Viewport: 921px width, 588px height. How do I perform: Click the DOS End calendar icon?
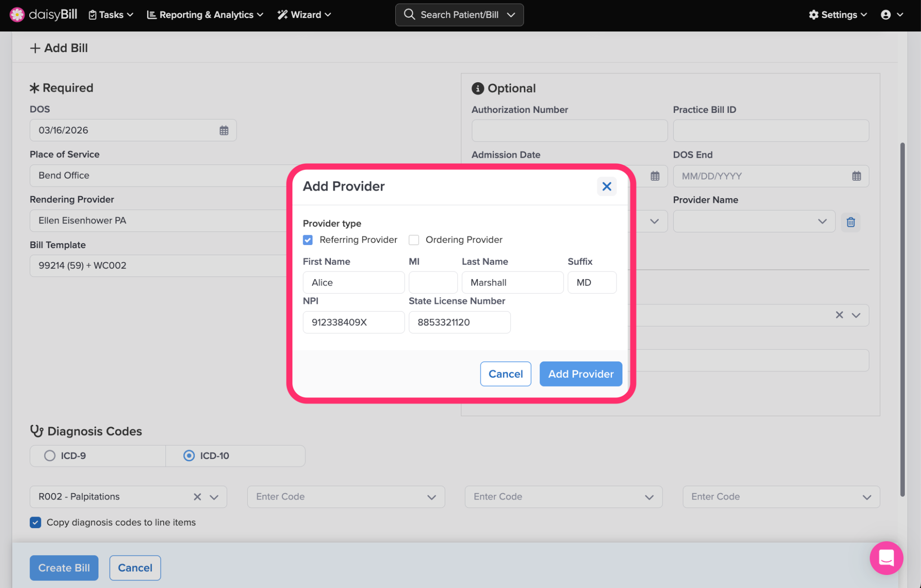click(856, 176)
